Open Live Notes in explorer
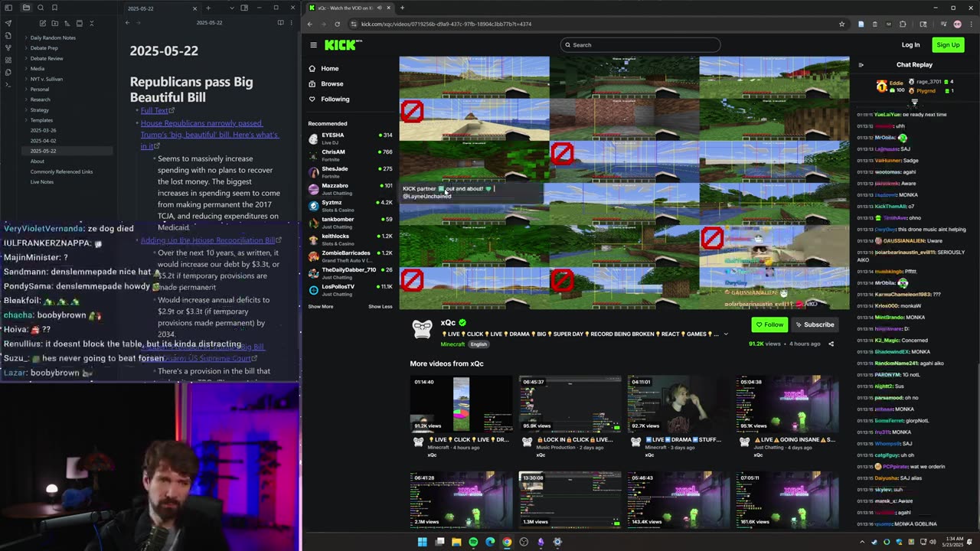This screenshot has width=980, height=551. (x=41, y=182)
